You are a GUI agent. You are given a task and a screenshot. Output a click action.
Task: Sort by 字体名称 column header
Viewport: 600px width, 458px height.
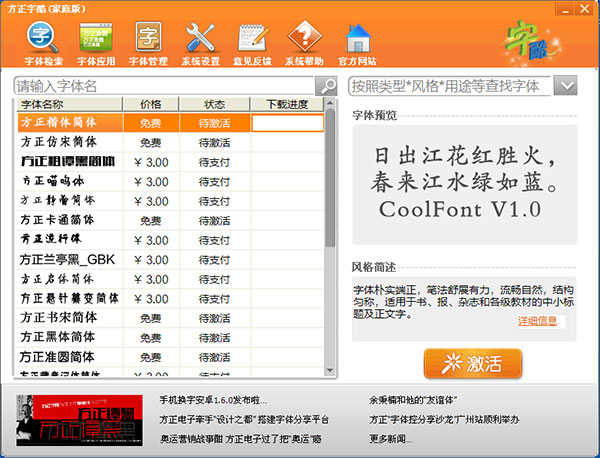click(70, 104)
